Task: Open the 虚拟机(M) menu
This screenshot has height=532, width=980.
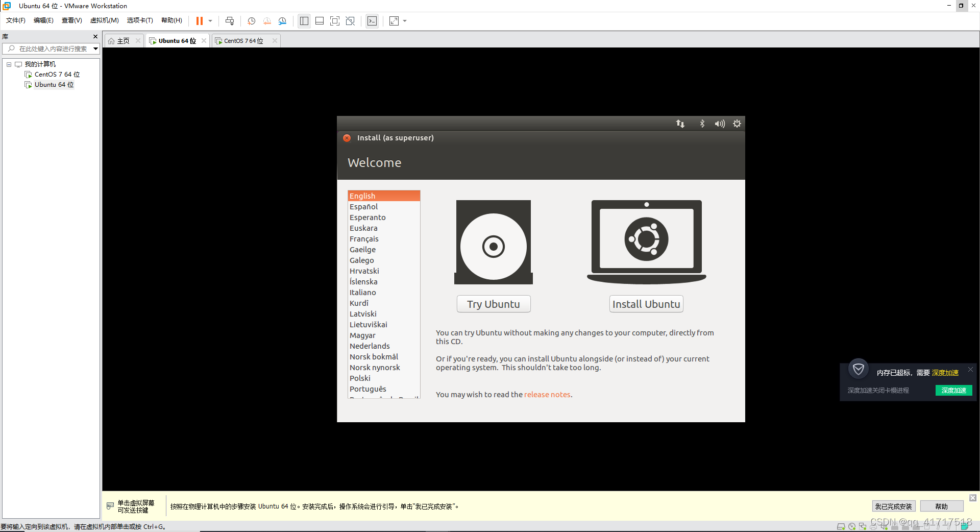Action: pyautogui.click(x=104, y=20)
